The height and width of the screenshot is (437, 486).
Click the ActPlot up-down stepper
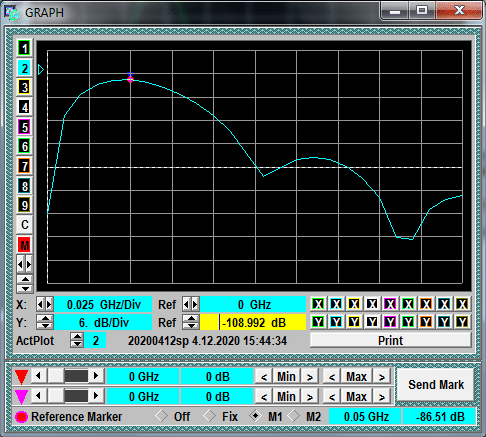[x=77, y=340]
